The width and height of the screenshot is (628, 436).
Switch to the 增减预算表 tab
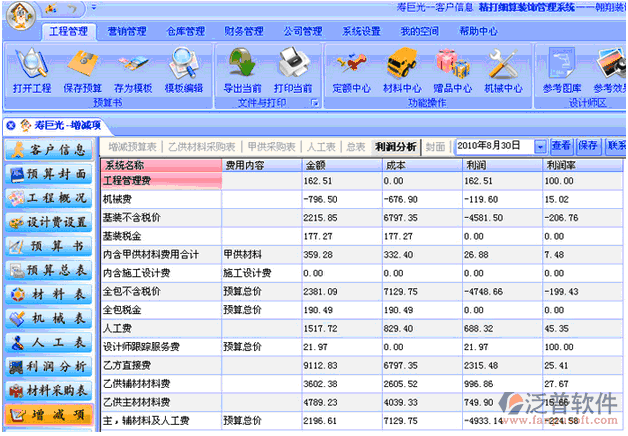click(133, 147)
